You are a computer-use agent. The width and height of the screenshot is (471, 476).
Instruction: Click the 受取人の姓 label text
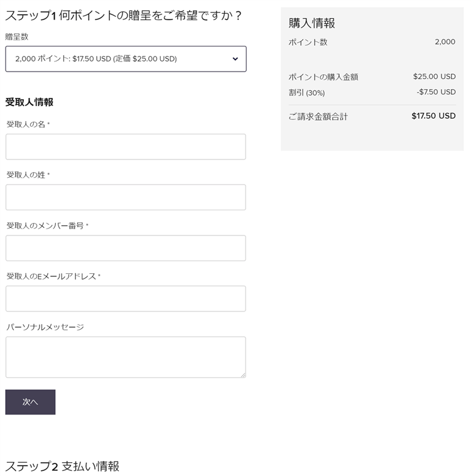coord(26,175)
